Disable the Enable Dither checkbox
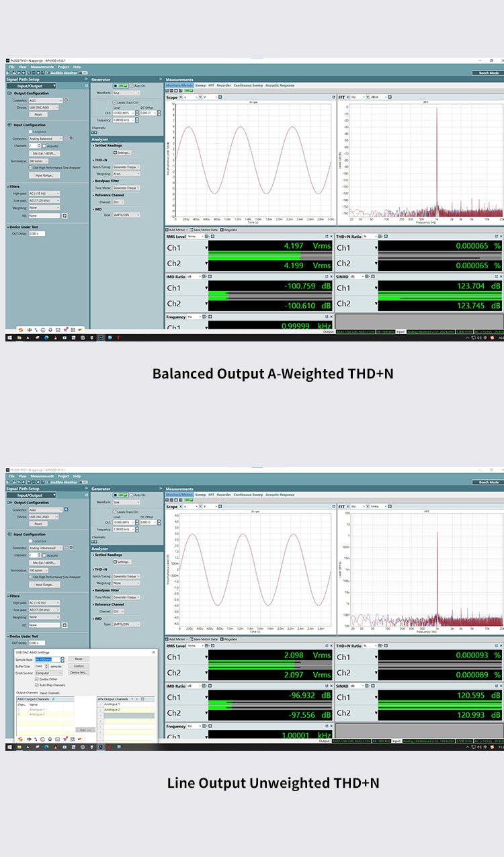 click(x=36, y=679)
